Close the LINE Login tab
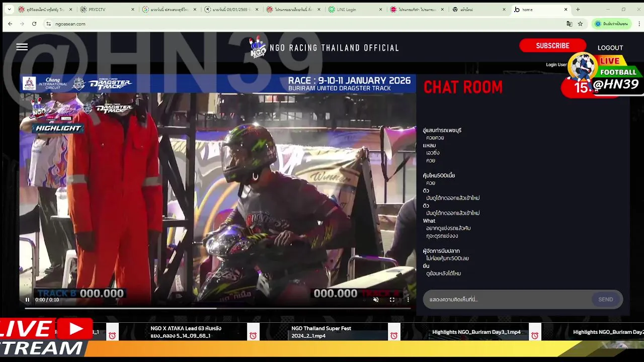The image size is (644, 362). [380, 10]
